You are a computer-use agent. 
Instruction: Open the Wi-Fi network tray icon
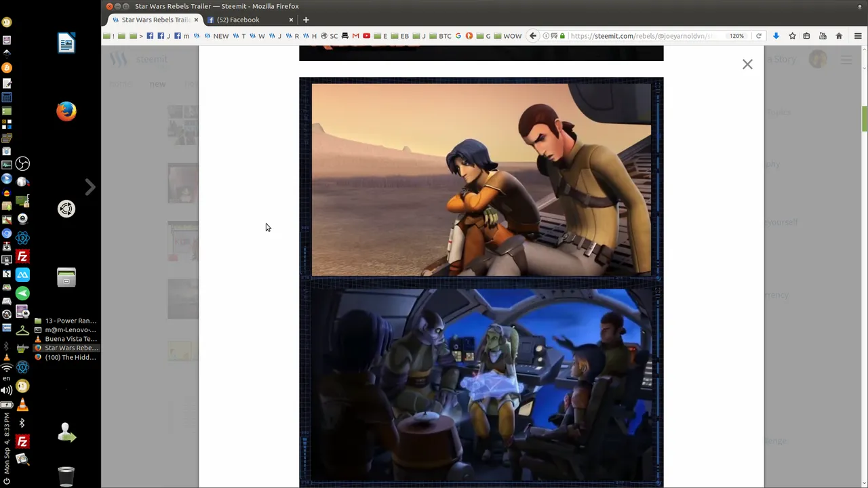tap(7, 368)
